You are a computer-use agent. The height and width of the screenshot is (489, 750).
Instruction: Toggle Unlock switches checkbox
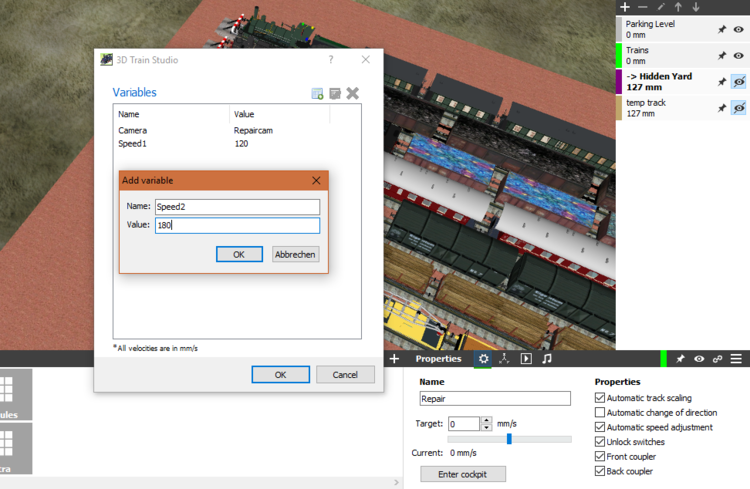(600, 442)
